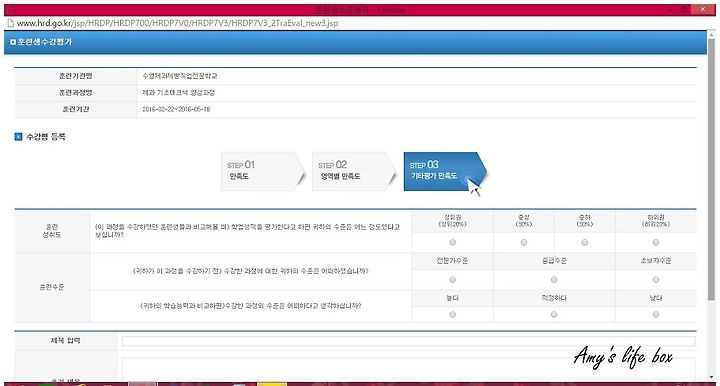Click the page icon beside the URL
Image resolution: width=720 pixels, height=386 pixels.
[x=10, y=23]
